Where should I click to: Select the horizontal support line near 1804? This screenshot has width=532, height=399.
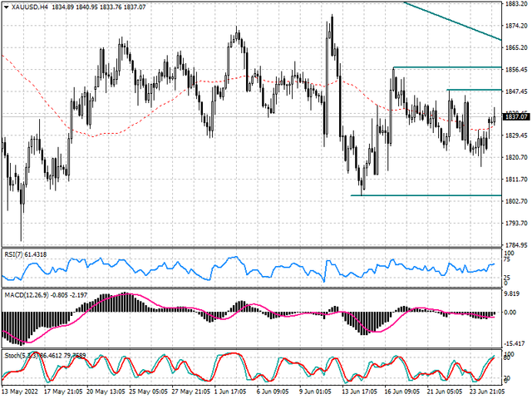(x=426, y=195)
